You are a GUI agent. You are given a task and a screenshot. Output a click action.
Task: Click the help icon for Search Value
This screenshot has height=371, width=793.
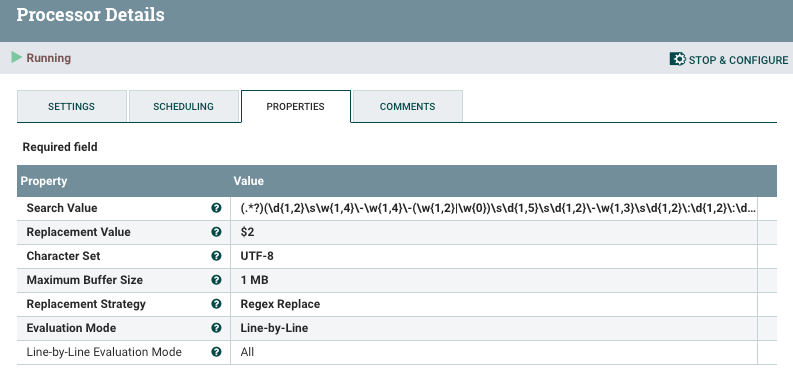pos(216,208)
